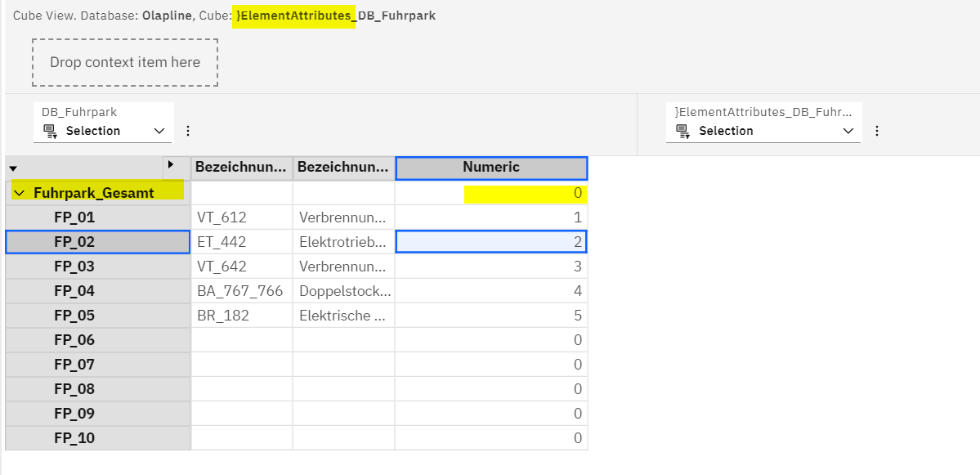Open the DB_Fuhrpark Selection dropdown chevron
Viewport: 980px width, 475px height.
(x=159, y=131)
